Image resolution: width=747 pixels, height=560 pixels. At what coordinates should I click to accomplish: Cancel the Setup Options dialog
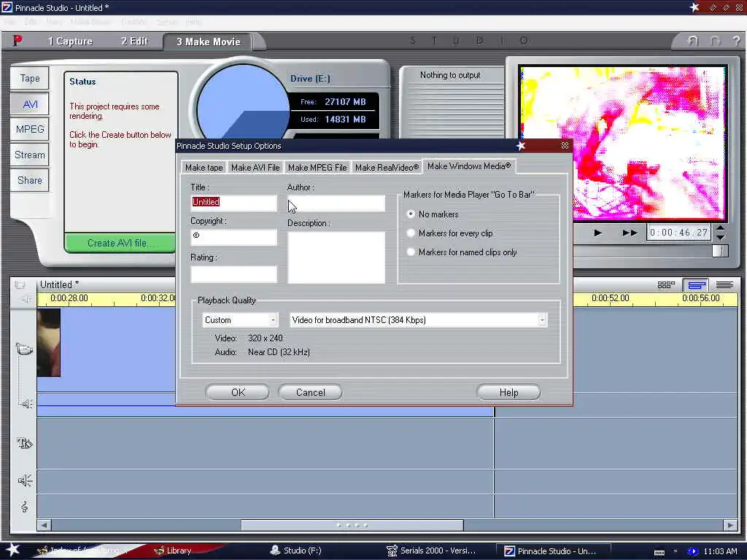tap(310, 392)
